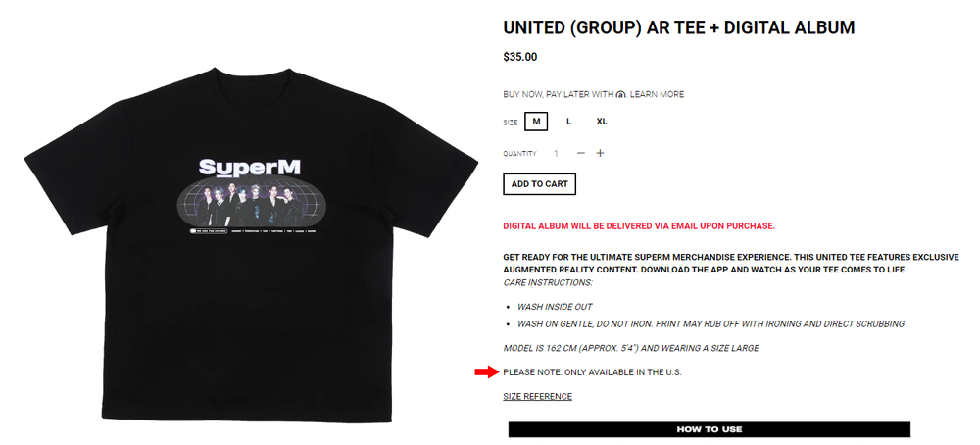Screen dimensions: 980x445
Task: Add the tee to cart
Action: 539,184
